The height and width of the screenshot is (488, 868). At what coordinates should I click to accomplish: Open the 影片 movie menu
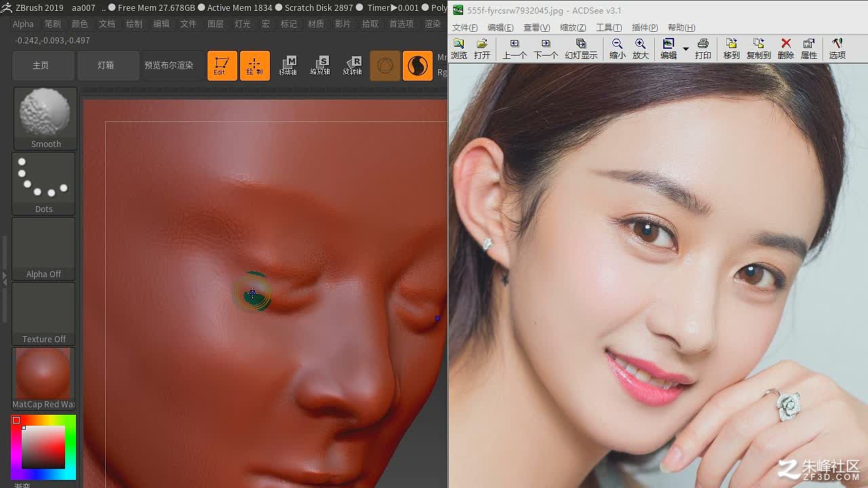(342, 24)
